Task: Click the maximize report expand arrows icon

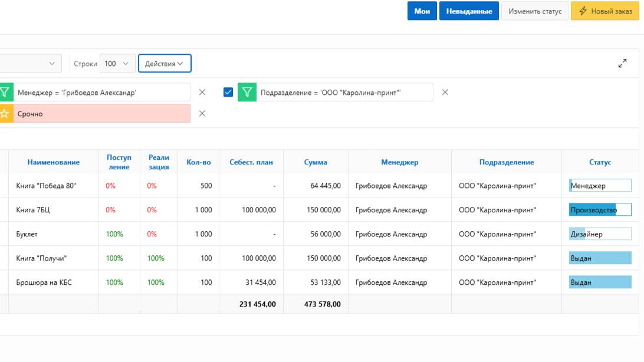Action: (x=622, y=63)
